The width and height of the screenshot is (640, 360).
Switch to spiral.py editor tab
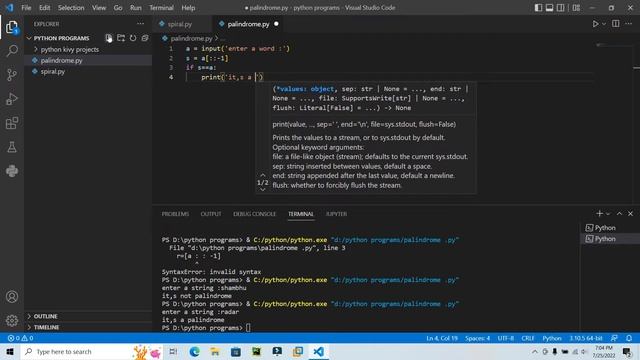pyautogui.click(x=180, y=24)
